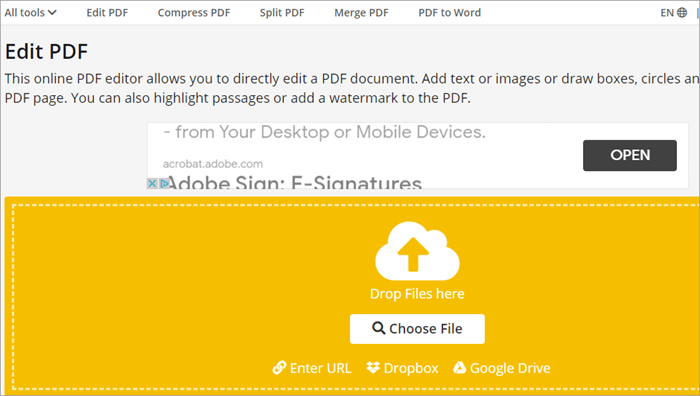Open the PDF to Word converter
The width and height of the screenshot is (700, 396).
pyautogui.click(x=450, y=13)
